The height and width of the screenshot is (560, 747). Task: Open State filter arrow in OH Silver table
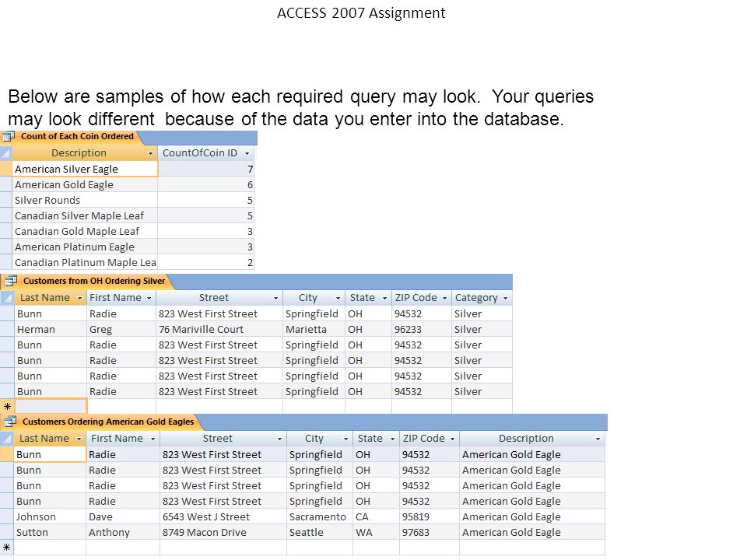(x=384, y=298)
